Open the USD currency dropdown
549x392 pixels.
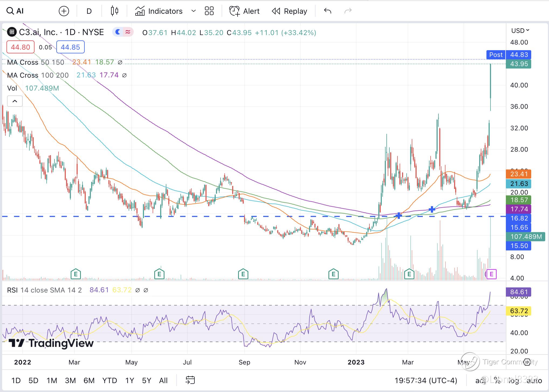tap(520, 30)
